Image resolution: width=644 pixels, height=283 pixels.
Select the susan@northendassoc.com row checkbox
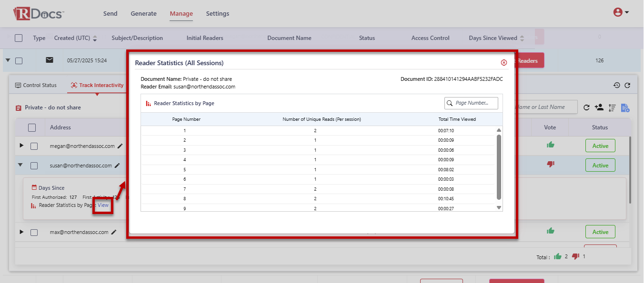(34, 166)
